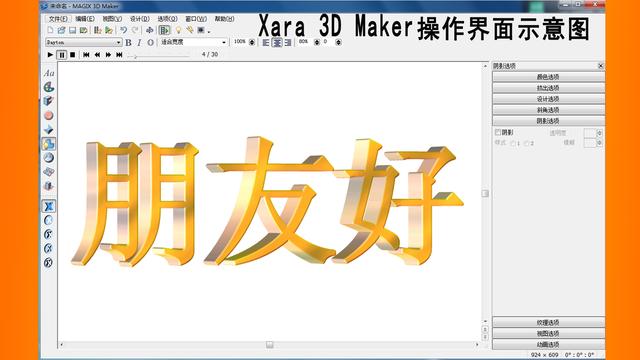
Task: Play the animation
Action: click(x=50, y=54)
